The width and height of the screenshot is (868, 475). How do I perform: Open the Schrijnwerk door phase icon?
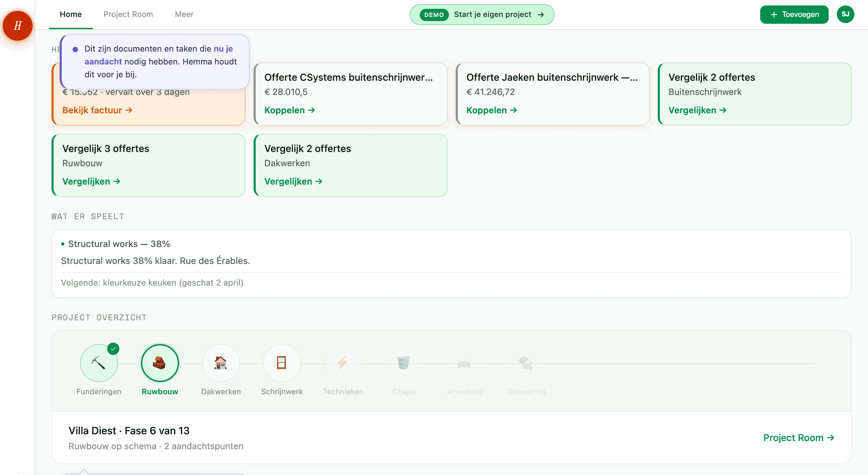point(282,363)
